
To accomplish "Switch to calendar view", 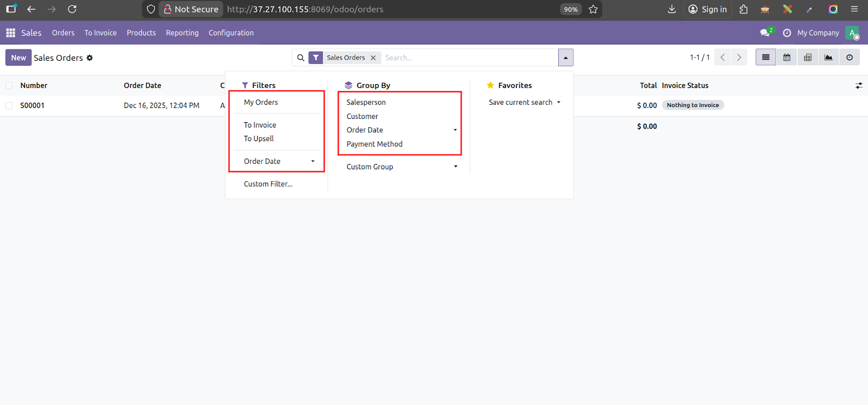I will click(x=787, y=58).
